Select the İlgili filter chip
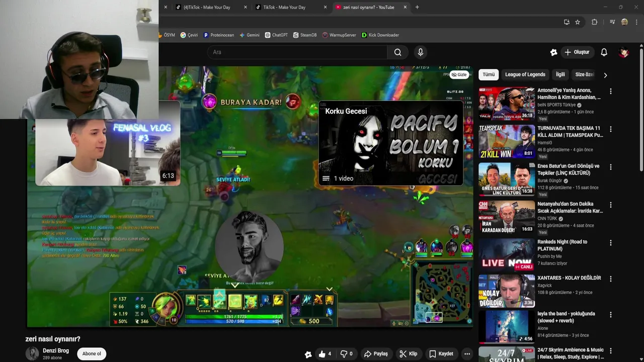This screenshot has width=644, height=362. [x=560, y=74]
